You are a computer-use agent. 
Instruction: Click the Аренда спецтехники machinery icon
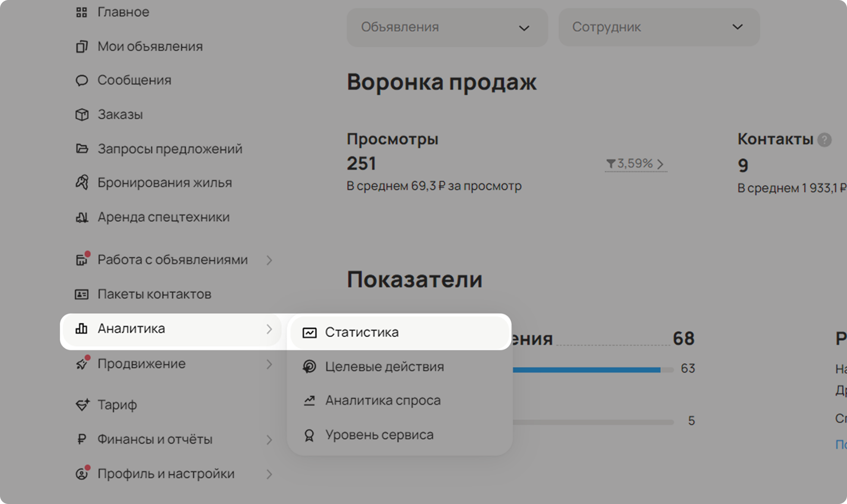click(x=82, y=217)
